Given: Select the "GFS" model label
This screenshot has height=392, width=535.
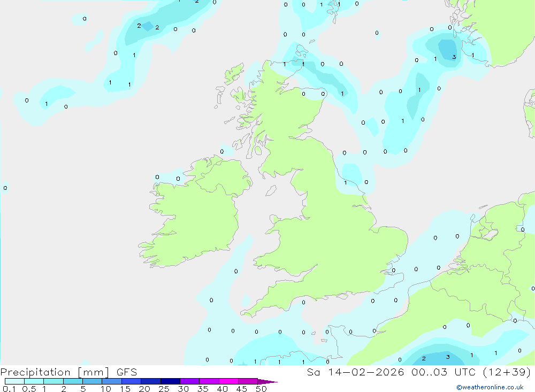Looking at the screenshot, I should pos(127,372).
